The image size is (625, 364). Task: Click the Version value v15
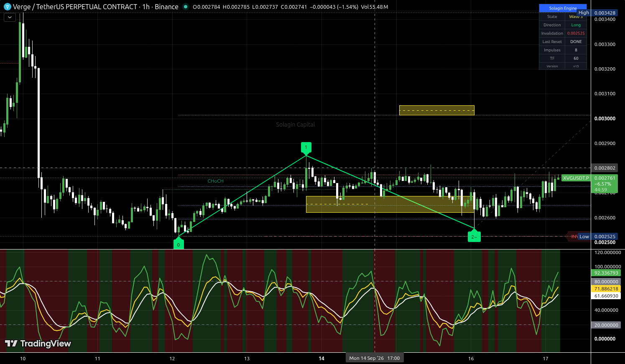pos(576,66)
